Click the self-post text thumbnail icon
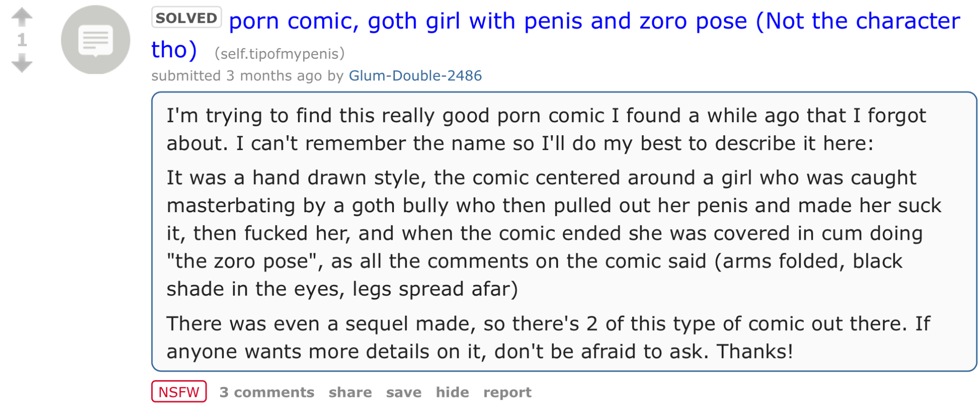Screen dimensions: 980x408 point(96,40)
